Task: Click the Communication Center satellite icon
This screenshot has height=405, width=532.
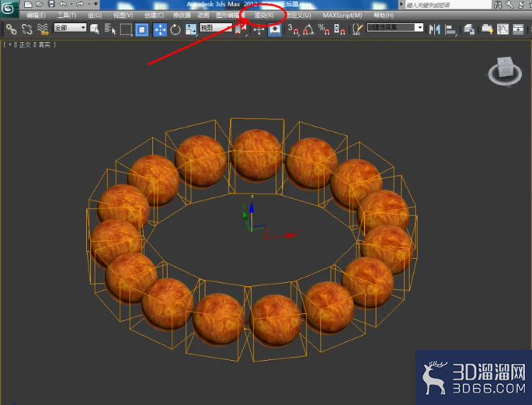Action: click(x=521, y=5)
